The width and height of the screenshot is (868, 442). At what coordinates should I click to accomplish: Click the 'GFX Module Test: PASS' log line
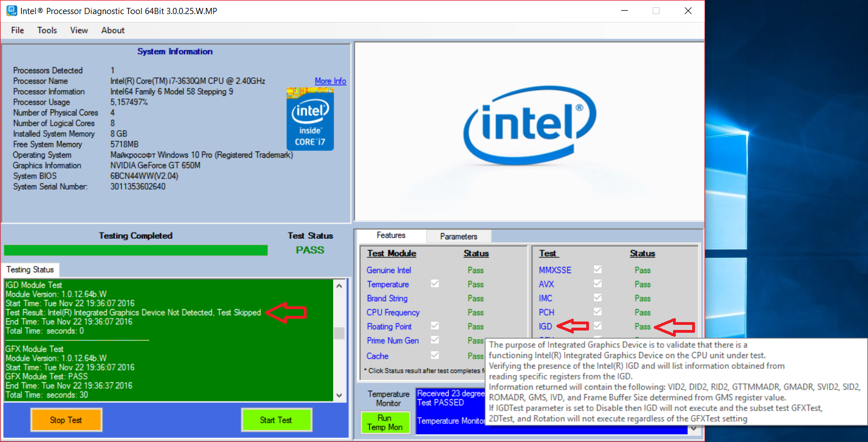pos(47,376)
